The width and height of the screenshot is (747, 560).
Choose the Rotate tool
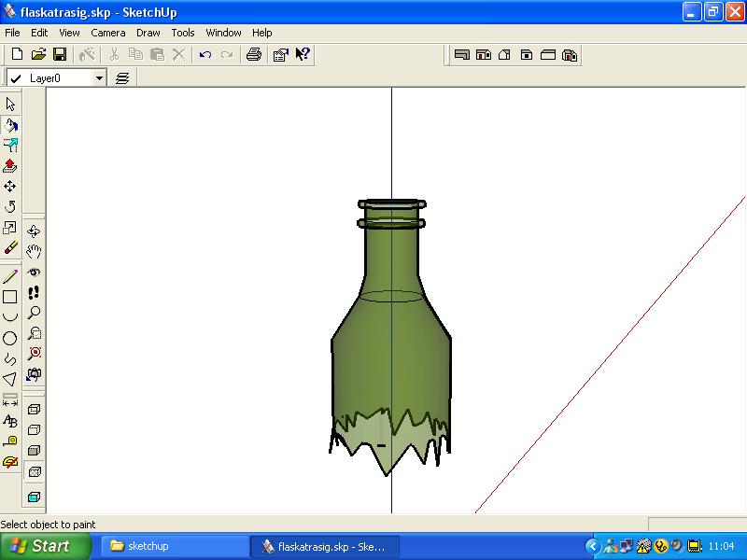10,207
